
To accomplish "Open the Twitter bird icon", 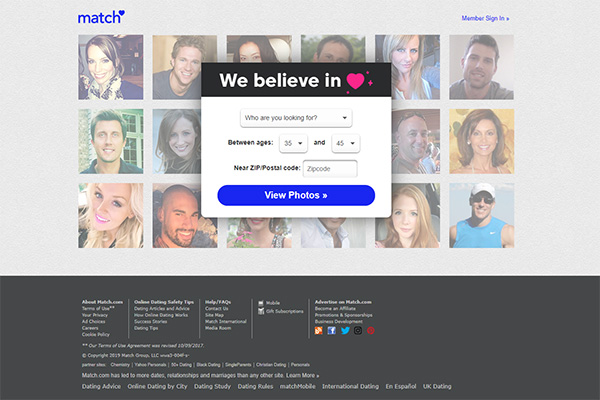I will point(345,330).
